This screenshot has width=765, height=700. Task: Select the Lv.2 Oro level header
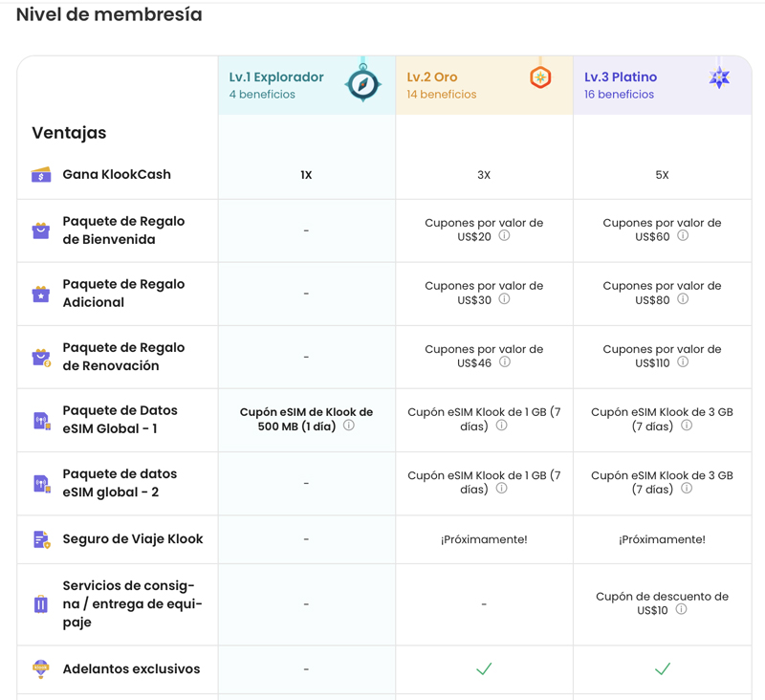(x=484, y=85)
